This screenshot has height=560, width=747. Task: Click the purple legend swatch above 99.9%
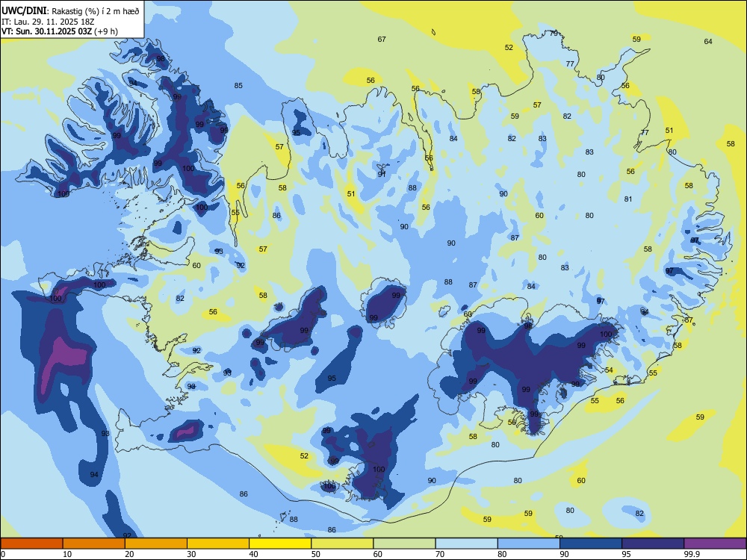[715, 544]
